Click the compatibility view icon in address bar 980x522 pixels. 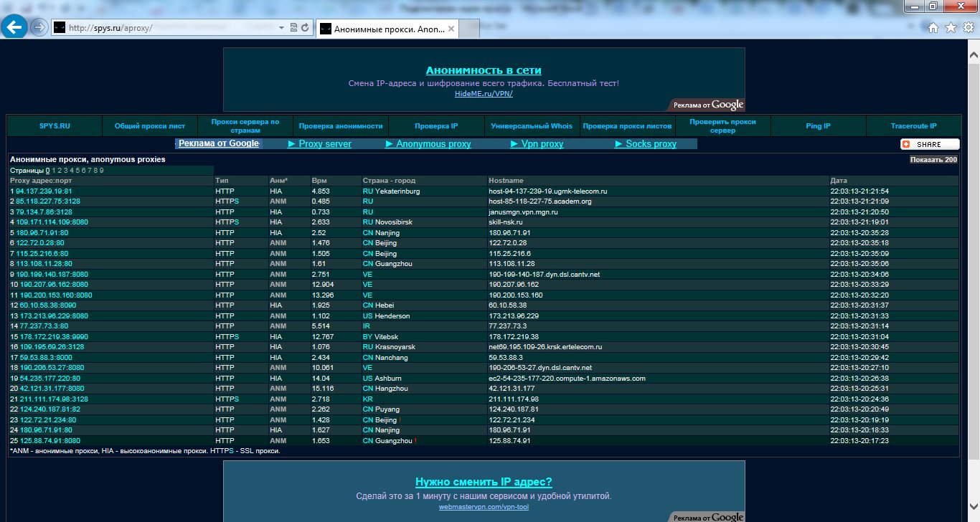[x=293, y=28]
